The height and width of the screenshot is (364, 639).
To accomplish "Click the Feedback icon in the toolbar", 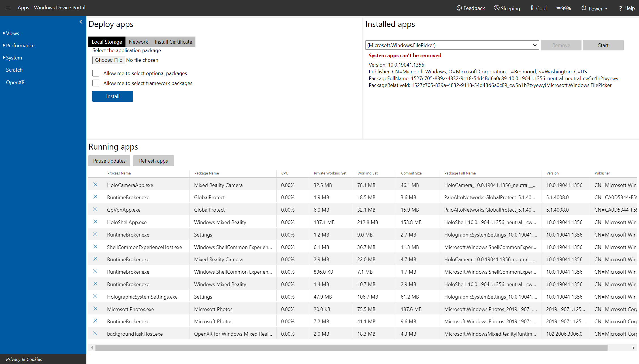I will 460,8.
